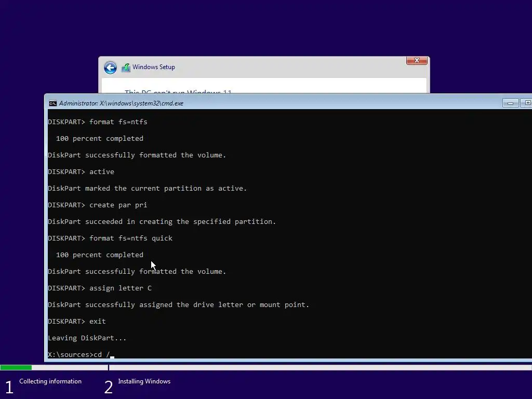The height and width of the screenshot is (399, 532).
Task: Click the 'format fs=ntfs quick' command line
Action: click(110, 238)
